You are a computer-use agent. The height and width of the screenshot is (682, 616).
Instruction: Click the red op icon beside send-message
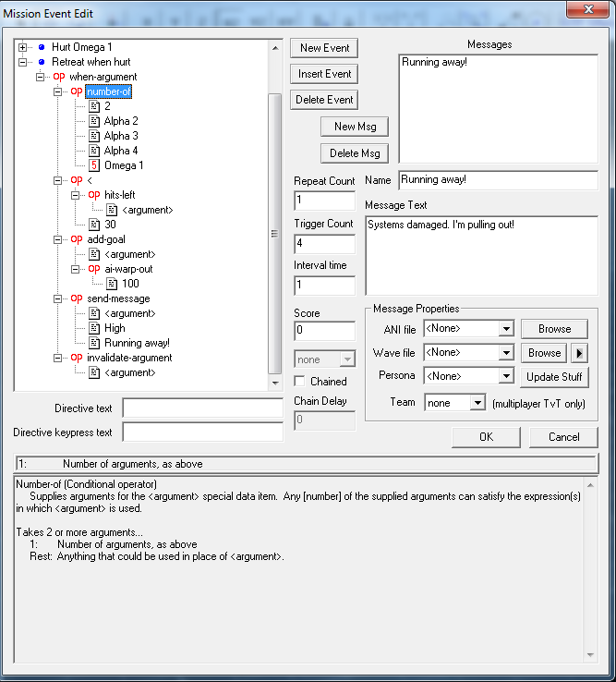click(77, 298)
